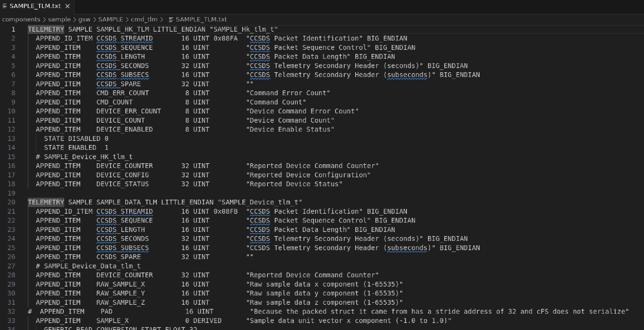Click line number 20 in the gutter
Screen dimensions: 644x330
click(11, 202)
